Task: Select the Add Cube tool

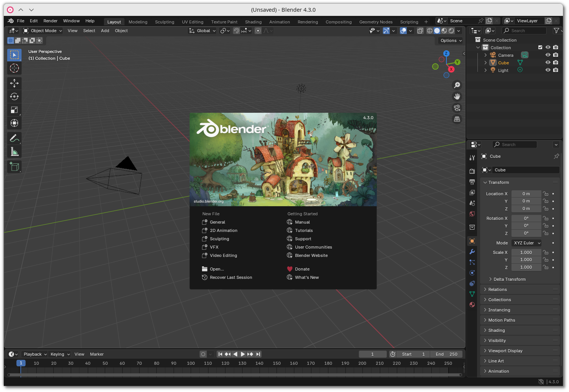Action: pos(14,167)
